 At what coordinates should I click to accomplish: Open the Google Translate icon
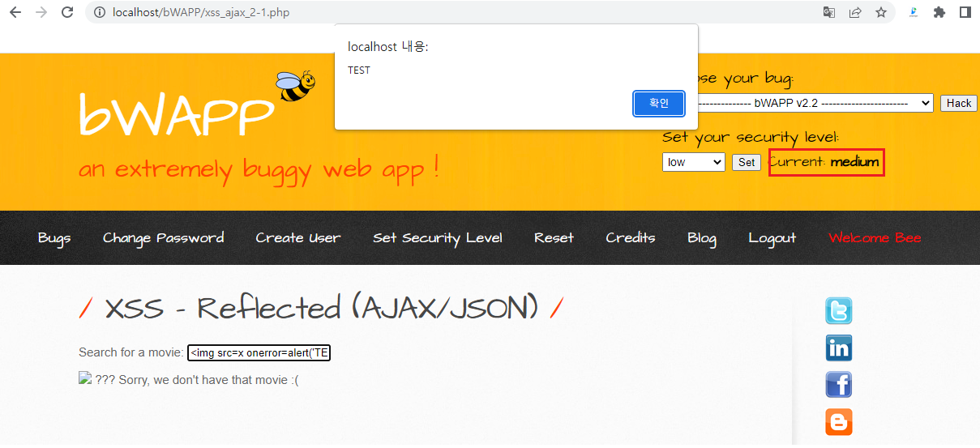coord(829,12)
